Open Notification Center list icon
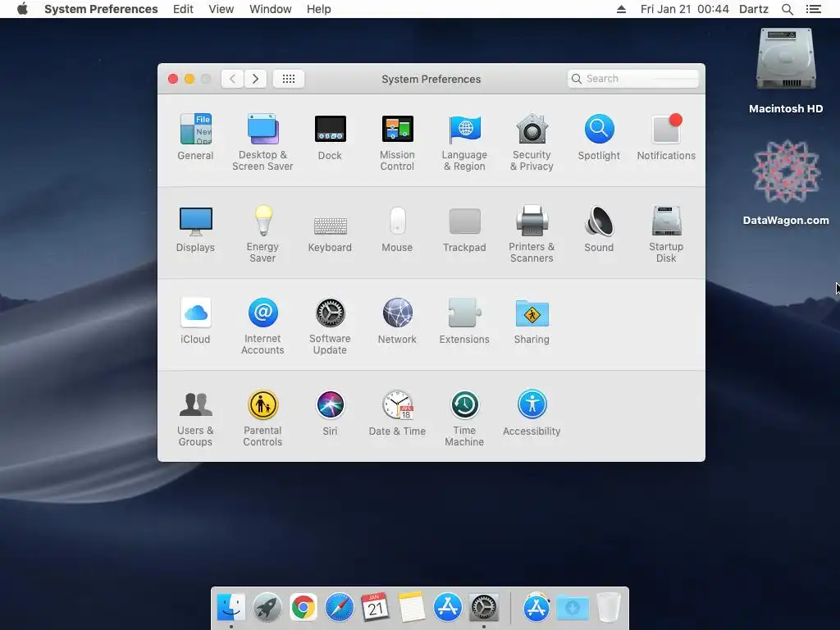Screen dimensions: 840x630 pos(814,9)
